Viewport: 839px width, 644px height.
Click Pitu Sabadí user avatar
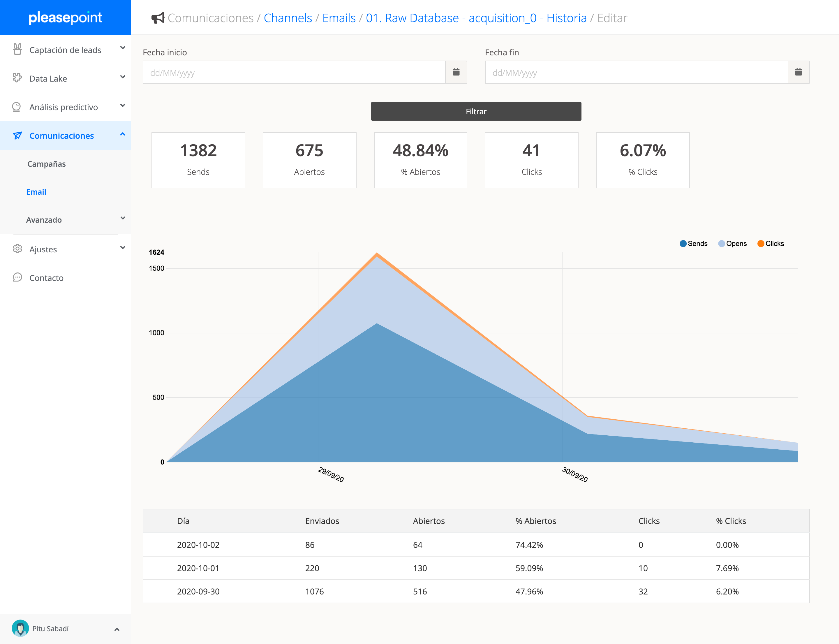pos(20,628)
